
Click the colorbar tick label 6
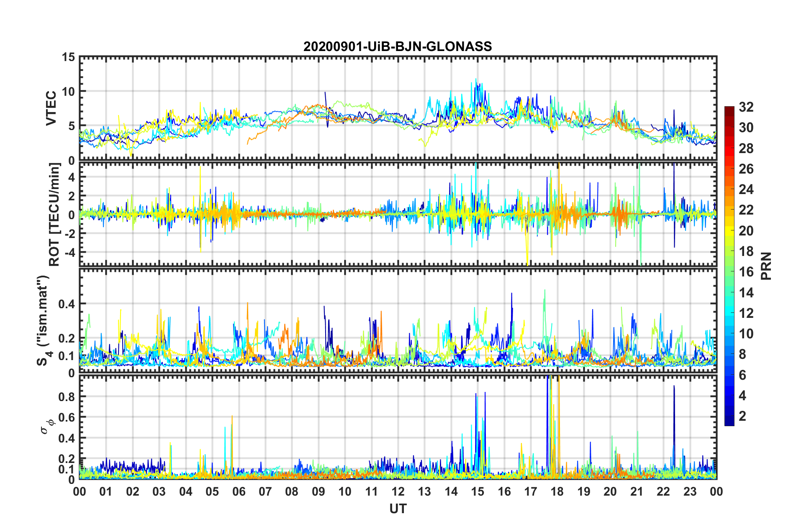click(x=742, y=375)
